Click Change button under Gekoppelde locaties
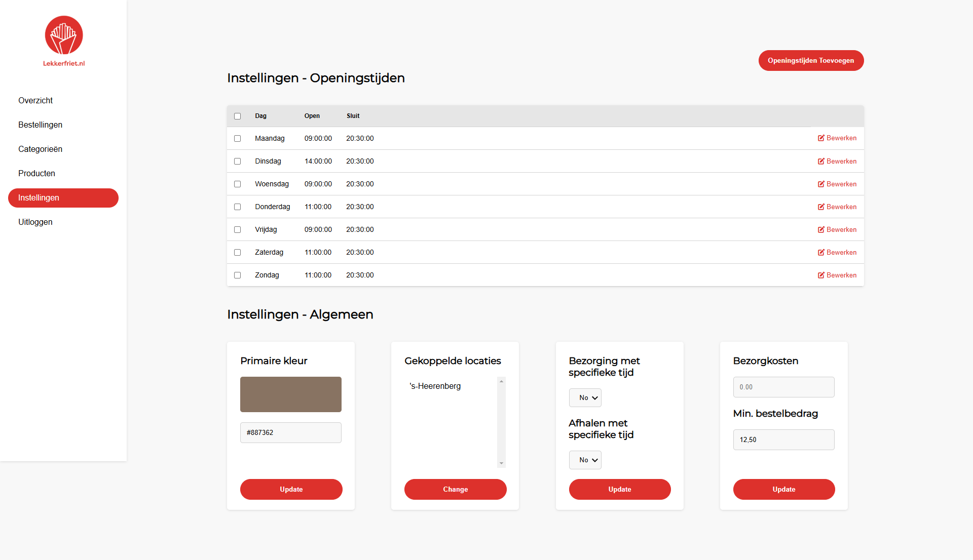The image size is (973, 560). tap(455, 489)
